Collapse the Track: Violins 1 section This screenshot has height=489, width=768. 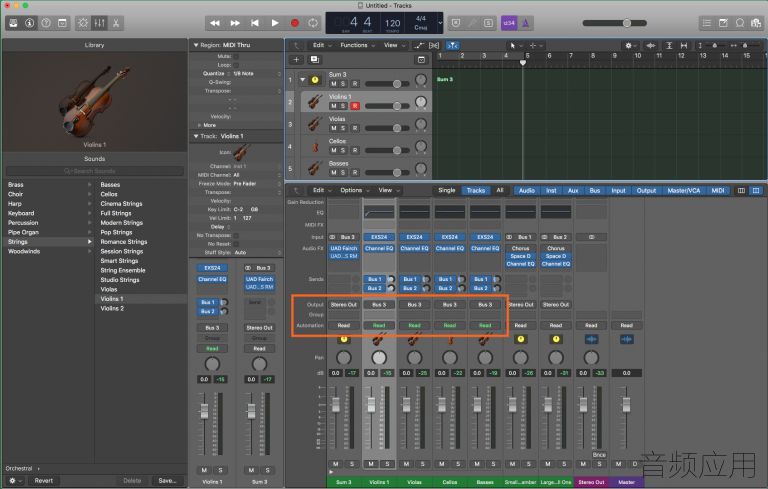(x=196, y=136)
